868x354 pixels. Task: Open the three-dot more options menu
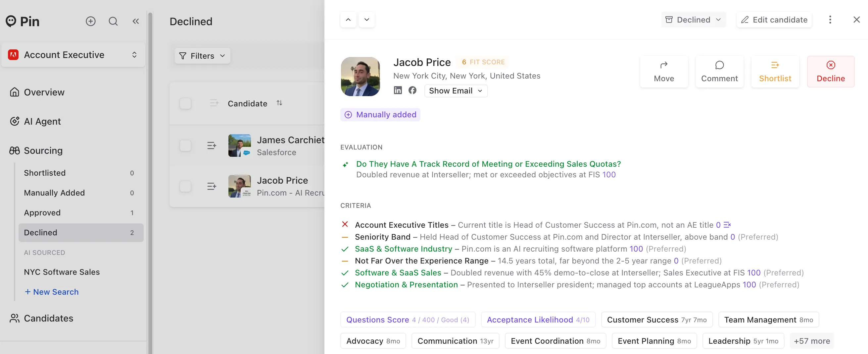pos(830,20)
